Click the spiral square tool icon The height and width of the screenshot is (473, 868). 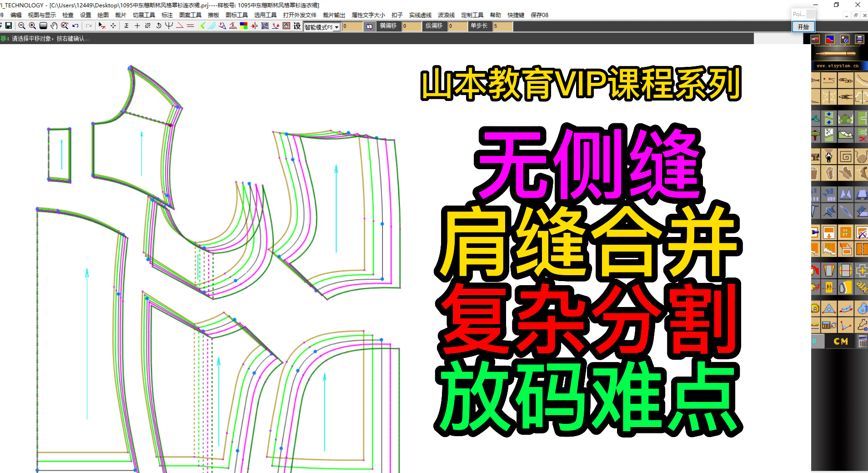845,157
